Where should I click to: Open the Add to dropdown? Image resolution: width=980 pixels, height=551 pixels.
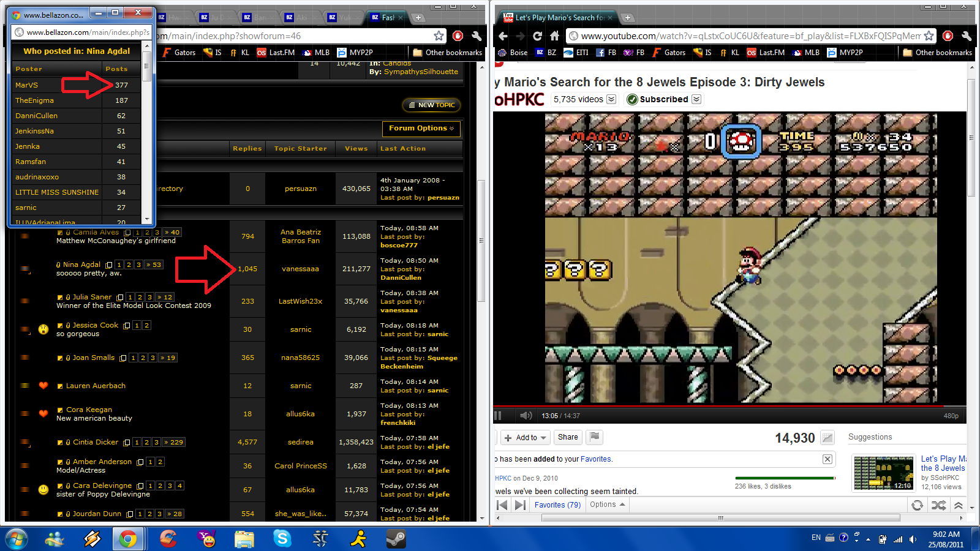(526, 438)
